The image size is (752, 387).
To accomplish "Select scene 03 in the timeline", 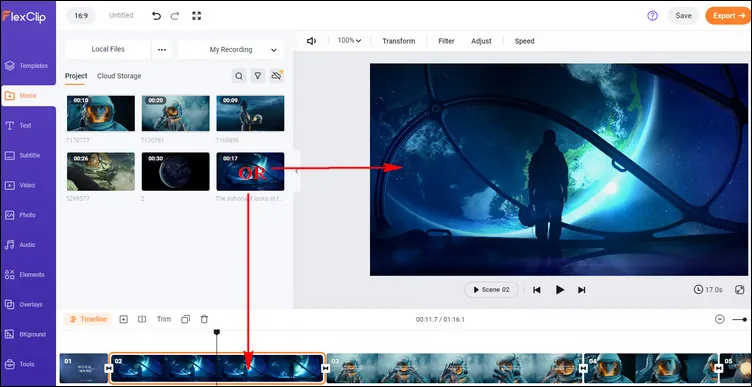I will (455, 368).
